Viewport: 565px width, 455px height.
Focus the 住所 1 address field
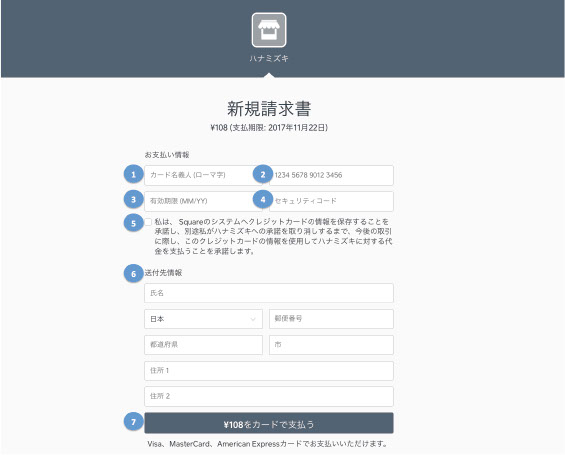(269, 371)
